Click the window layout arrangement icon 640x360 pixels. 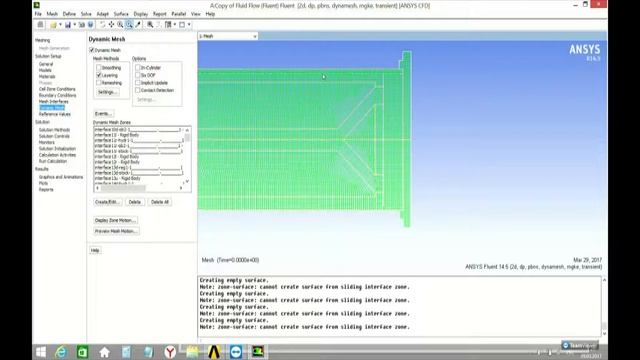168,25
